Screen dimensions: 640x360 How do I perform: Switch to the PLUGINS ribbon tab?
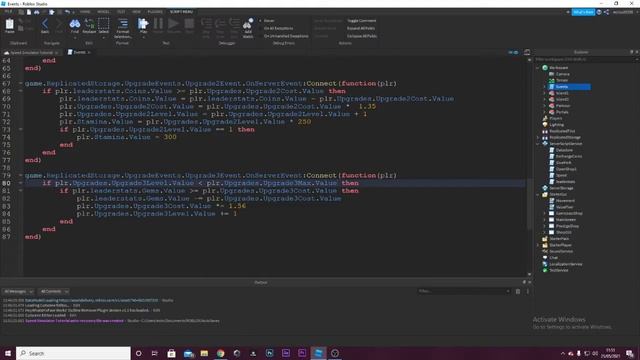coord(155,12)
